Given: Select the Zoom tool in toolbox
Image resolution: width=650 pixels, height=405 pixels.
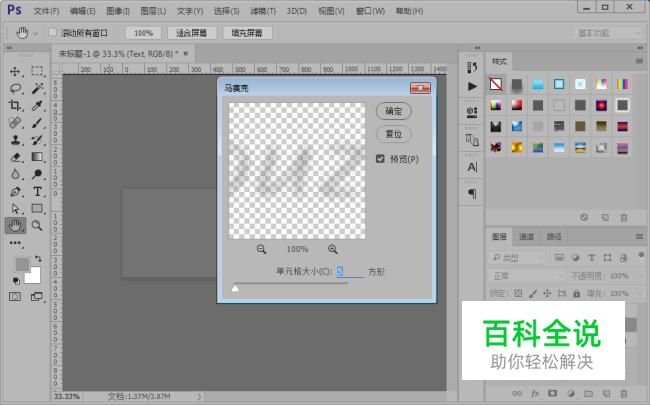Looking at the screenshot, I should 37,226.
